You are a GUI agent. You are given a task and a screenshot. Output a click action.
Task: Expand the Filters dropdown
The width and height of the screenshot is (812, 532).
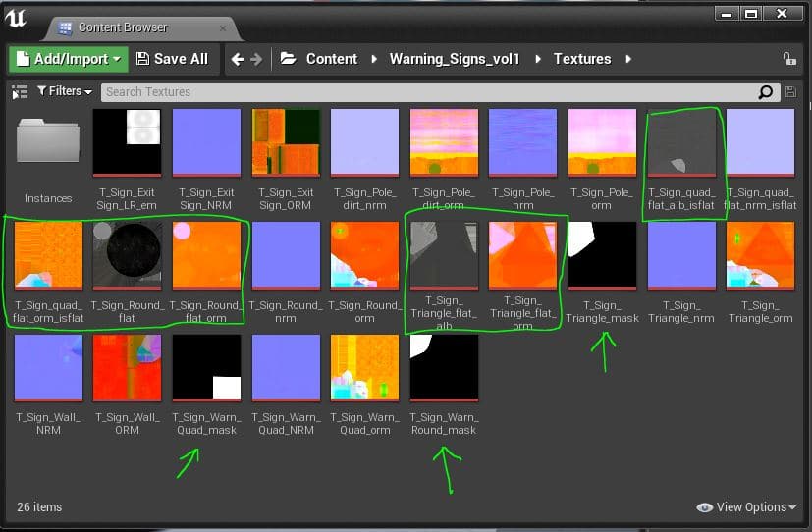pyautogui.click(x=65, y=91)
